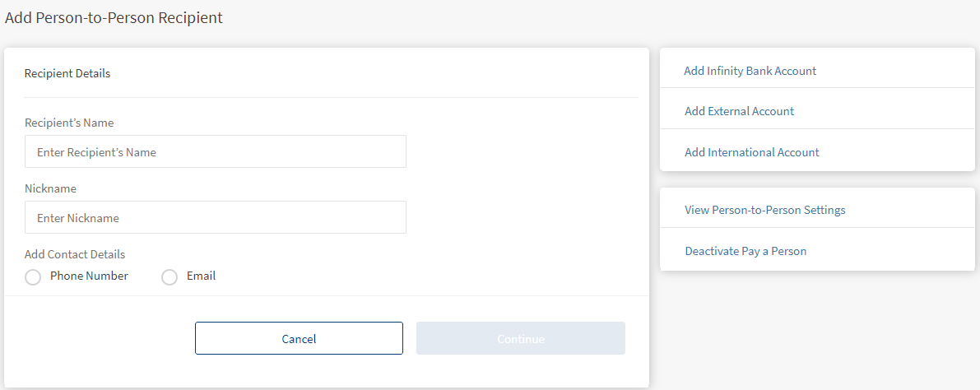The height and width of the screenshot is (390, 980).
Task: Select the Phone Number radio button
Action: (33, 277)
